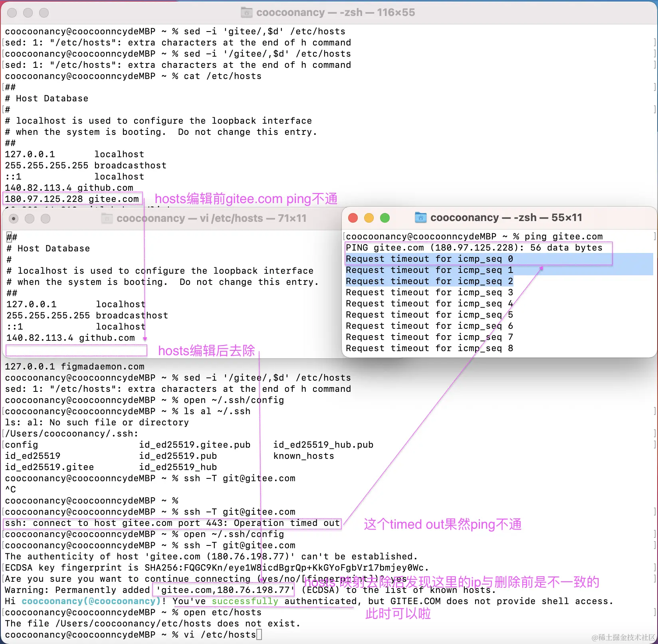Click '140.82.113.4 github.com' in the vi window
658x644 pixels.
[x=71, y=338]
